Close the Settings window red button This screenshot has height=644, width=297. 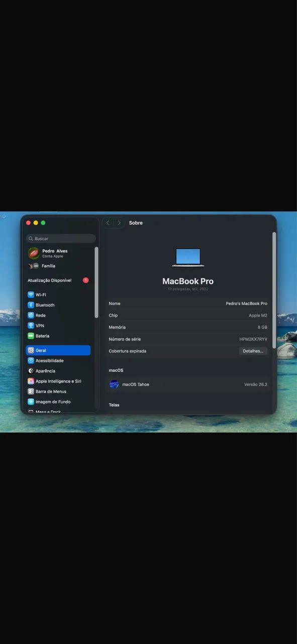28,223
